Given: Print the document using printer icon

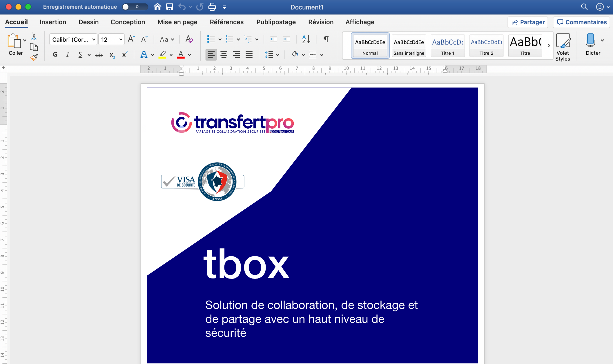Looking at the screenshot, I should (x=212, y=7).
